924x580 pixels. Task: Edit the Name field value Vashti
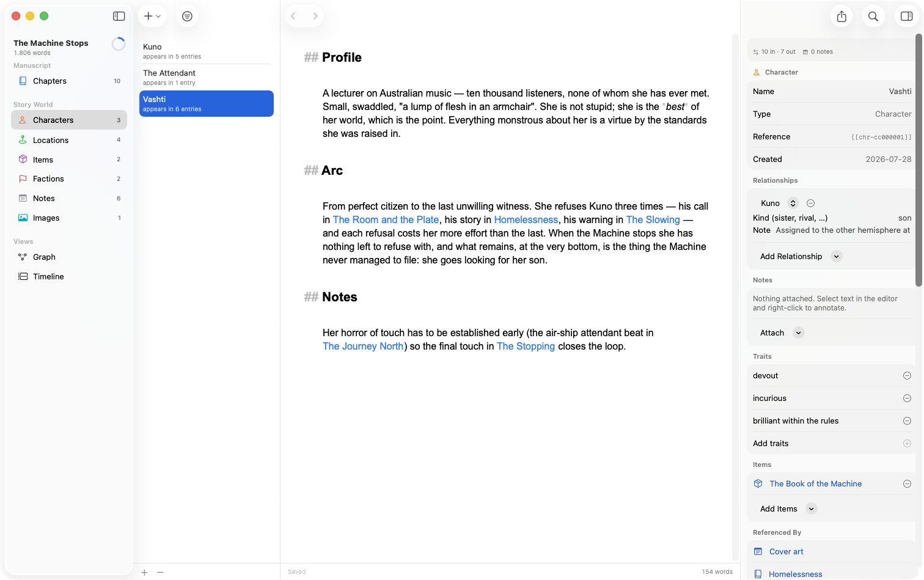click(x=900, y=92)
